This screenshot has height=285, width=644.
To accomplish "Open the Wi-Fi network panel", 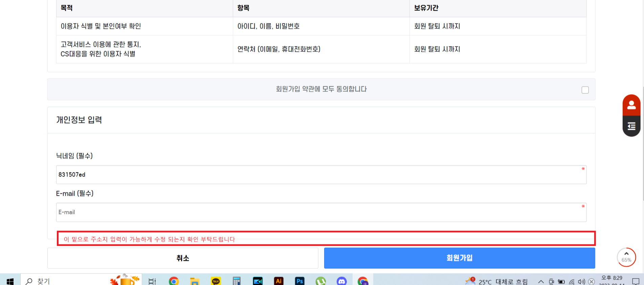I will 572,282.
